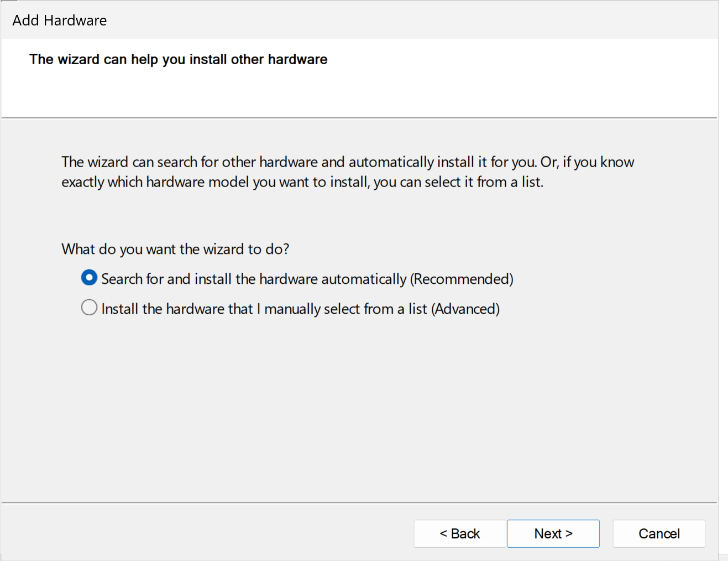728x561 pixels.
Task: Click the "What do you want the wizard to do?" prompt
Action: 175,249
